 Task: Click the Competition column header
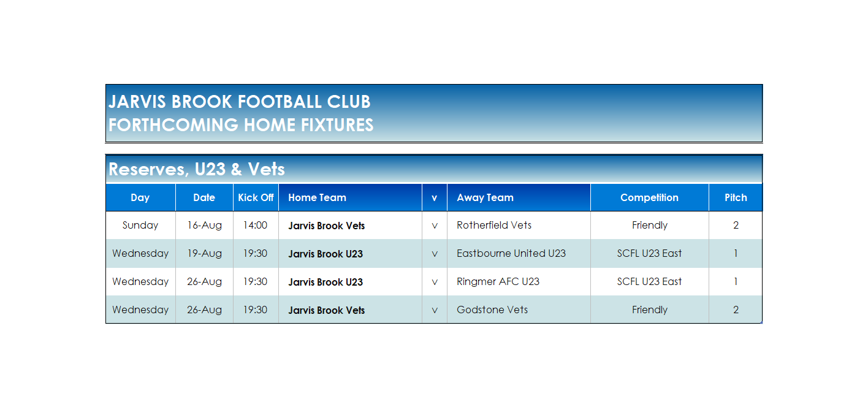click(x=649, y=197)
